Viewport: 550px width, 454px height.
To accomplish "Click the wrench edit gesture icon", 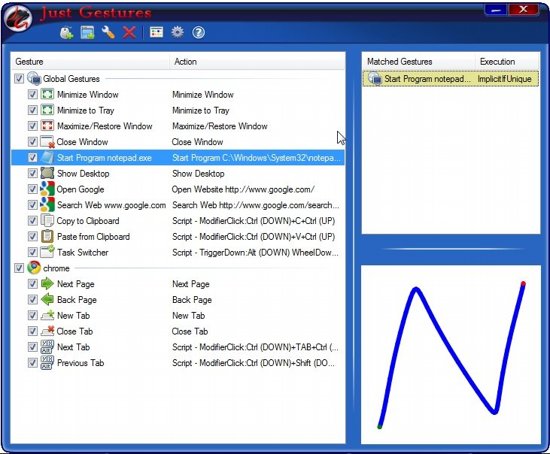I will click(108, 33).
